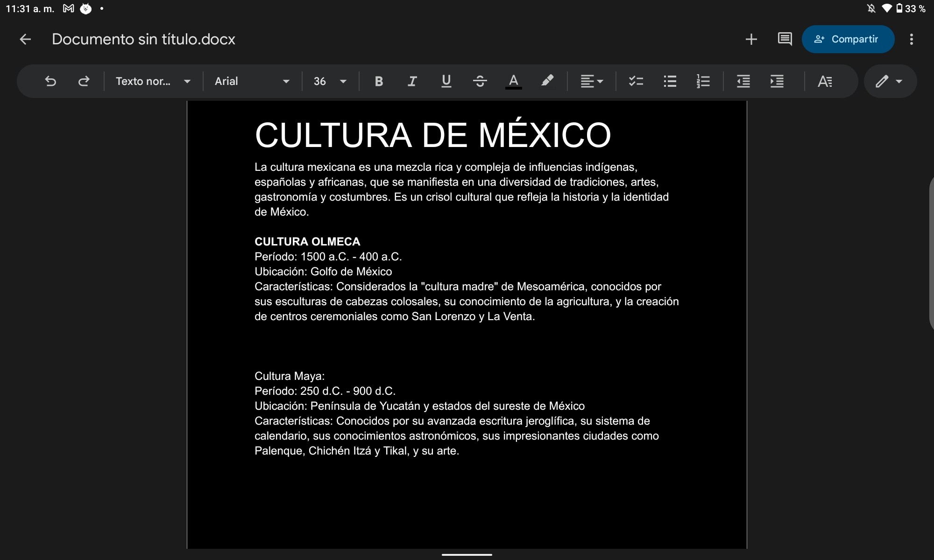Open the comments icon
This screenshot has width=934, height=560.
(785, 39)
